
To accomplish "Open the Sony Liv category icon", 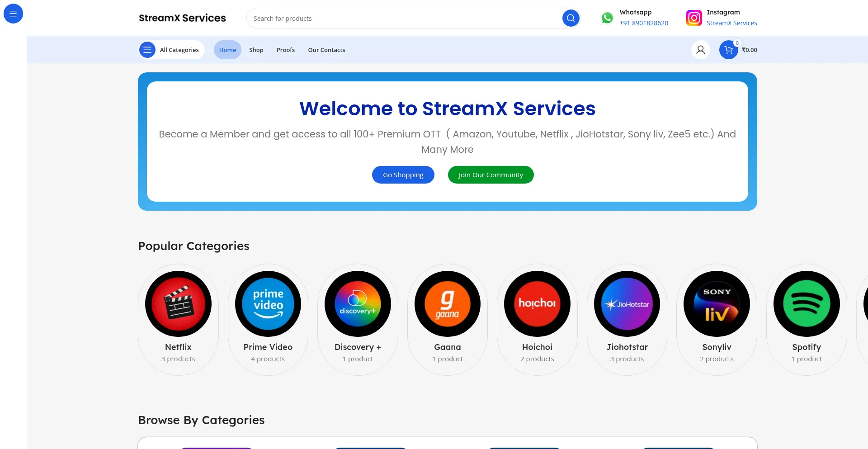I will pyautogui.click(x=717, y=304).
